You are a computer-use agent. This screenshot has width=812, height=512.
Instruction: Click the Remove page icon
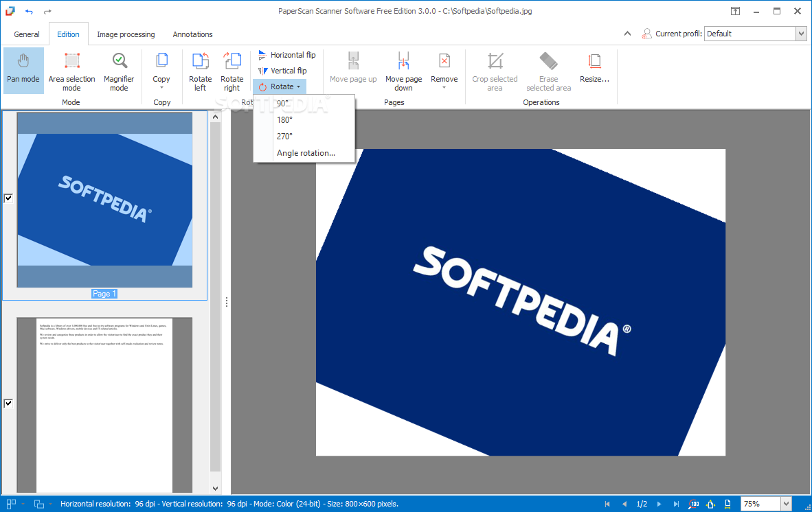click(x=444, y=62)
